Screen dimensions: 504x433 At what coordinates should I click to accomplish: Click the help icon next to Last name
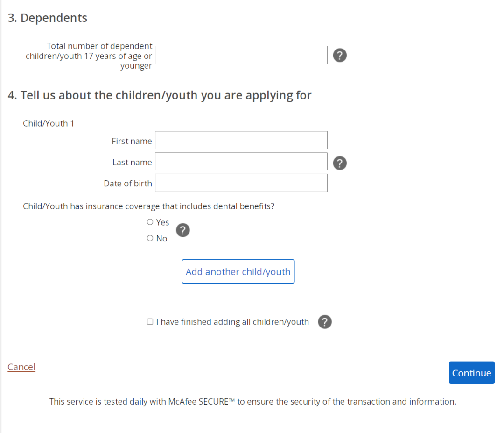(x=339, y=163)
